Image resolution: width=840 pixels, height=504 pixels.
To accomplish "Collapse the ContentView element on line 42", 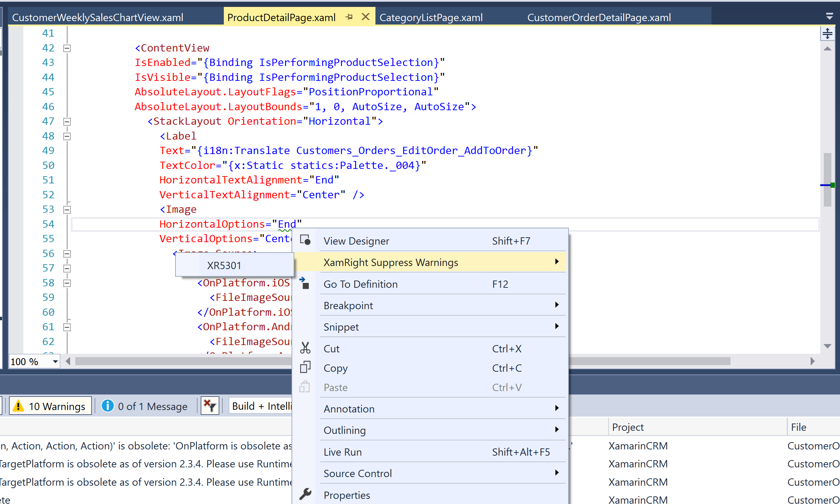I will point(67,48).
